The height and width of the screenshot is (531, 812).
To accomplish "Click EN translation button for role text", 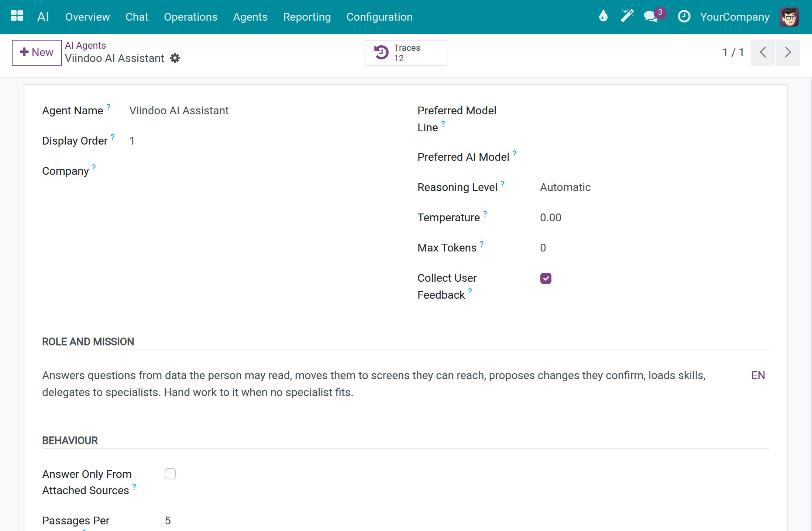I will click(758, 375).
